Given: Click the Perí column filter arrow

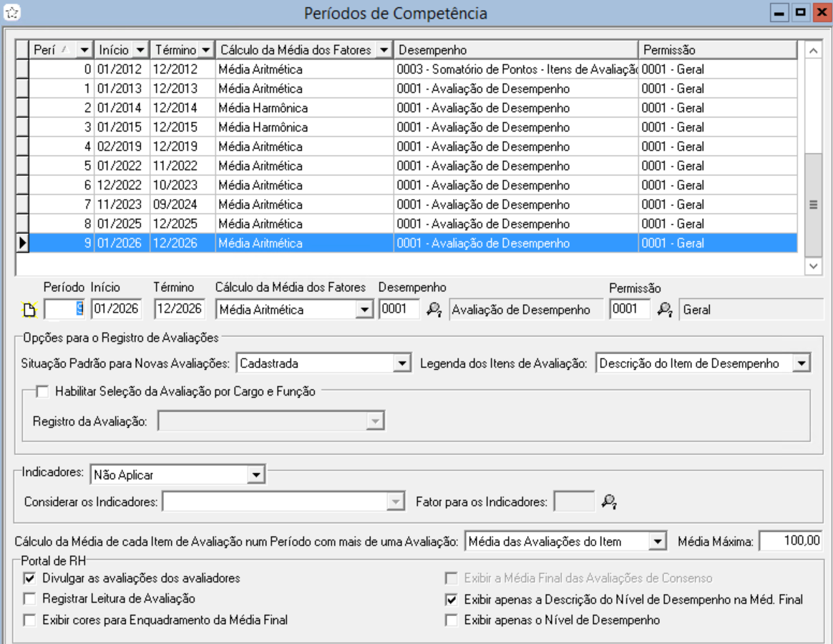Looking at the screenshot, I should point(85,50).
